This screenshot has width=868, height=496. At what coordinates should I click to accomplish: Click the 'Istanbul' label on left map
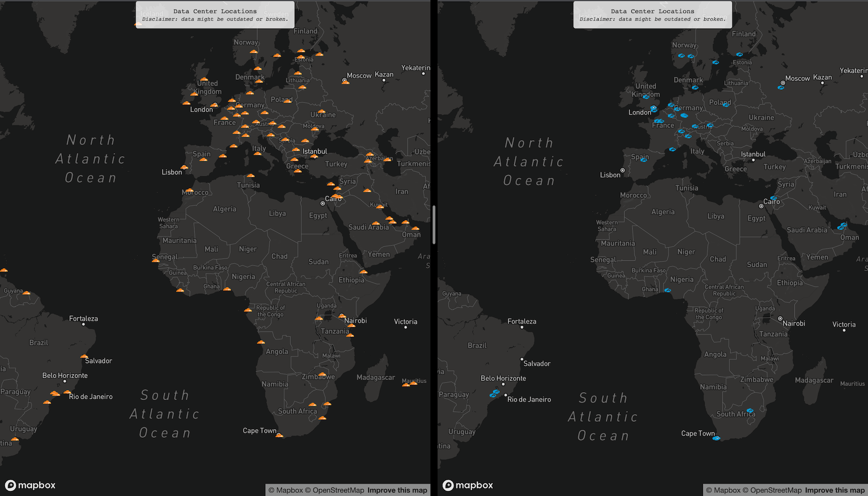click(314, 151)
